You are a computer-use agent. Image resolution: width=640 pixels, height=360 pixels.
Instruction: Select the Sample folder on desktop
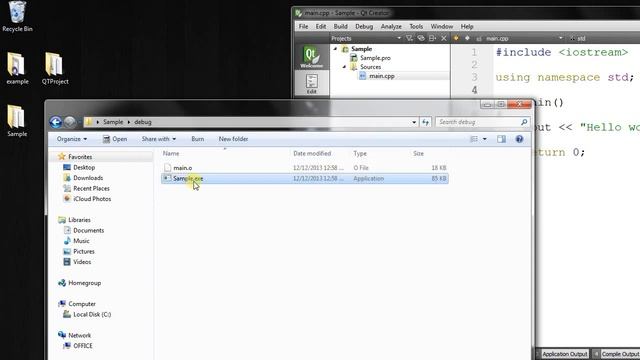(17, 120)
